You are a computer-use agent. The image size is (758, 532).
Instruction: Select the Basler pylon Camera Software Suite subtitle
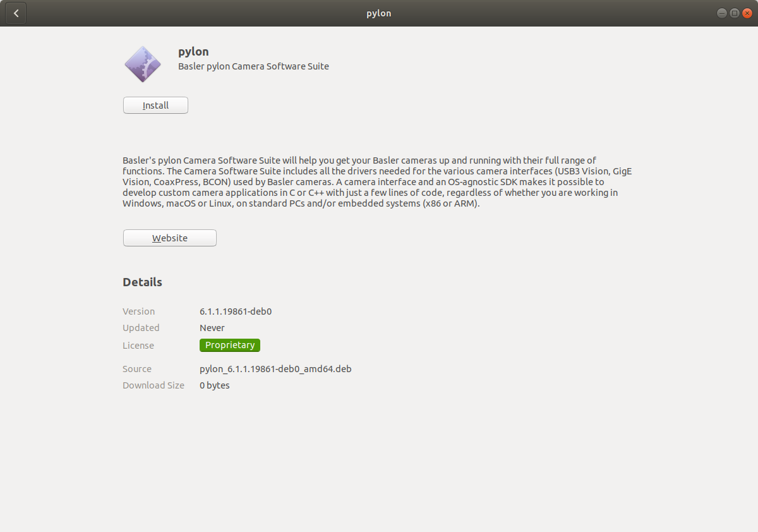[x=253, y=66]
